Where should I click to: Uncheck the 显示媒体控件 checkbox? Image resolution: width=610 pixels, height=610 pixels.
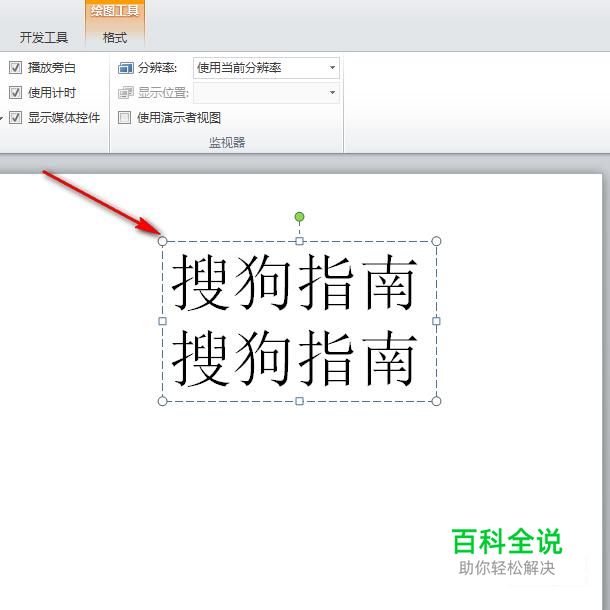tap(15, 117)
